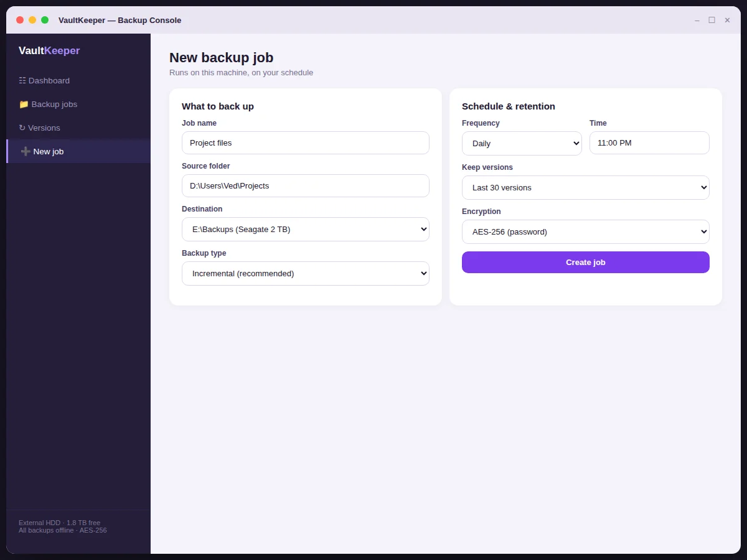Click the Dashboard grid icon in sidebar
The height and width of the screenshot is (560, 747).
[x=22, y=81]
